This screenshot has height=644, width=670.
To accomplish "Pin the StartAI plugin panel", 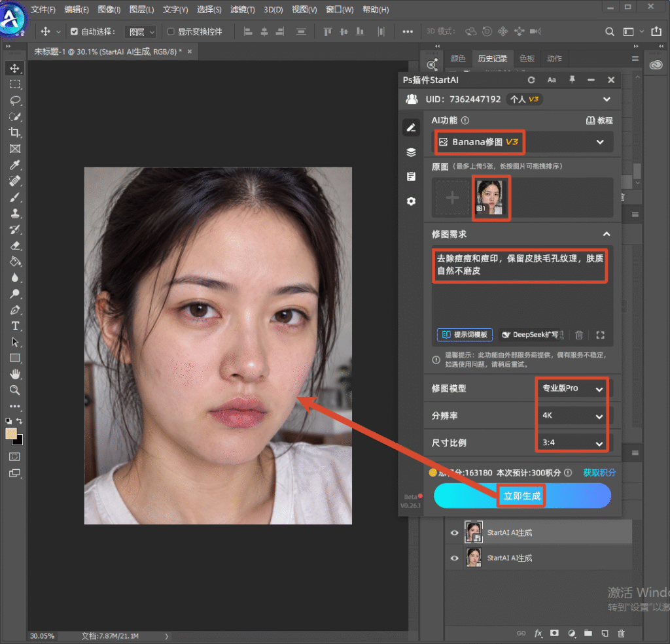I will (x=572, y=80).
